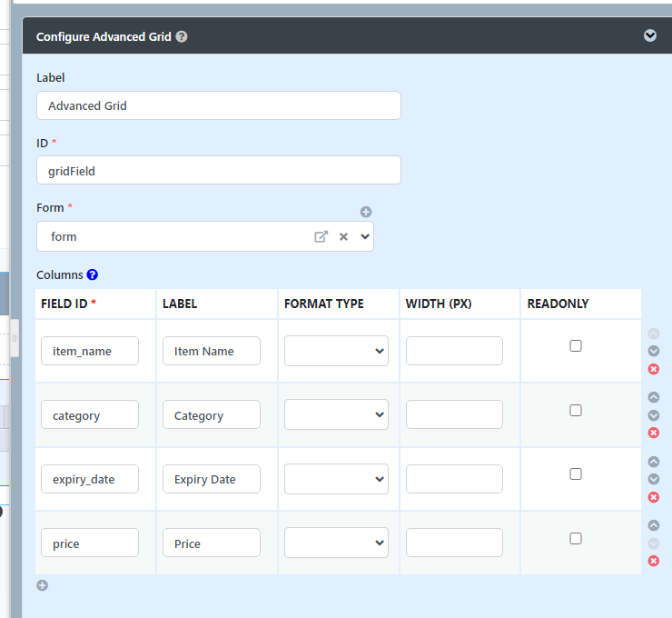Clear the selected form value
Image resolution: width=672 pixels, height=618 pixels.
[x=343, y=236]
